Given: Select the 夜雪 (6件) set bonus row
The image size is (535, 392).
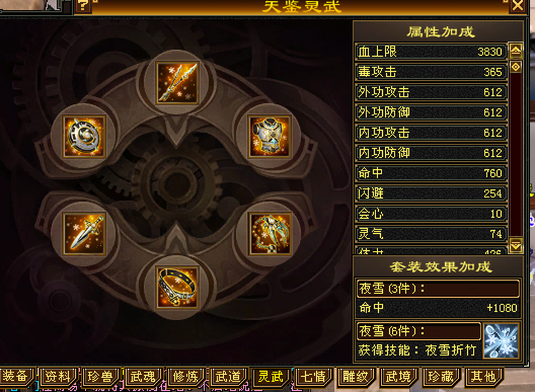Looking at the screenshot, I should [419, 331].
